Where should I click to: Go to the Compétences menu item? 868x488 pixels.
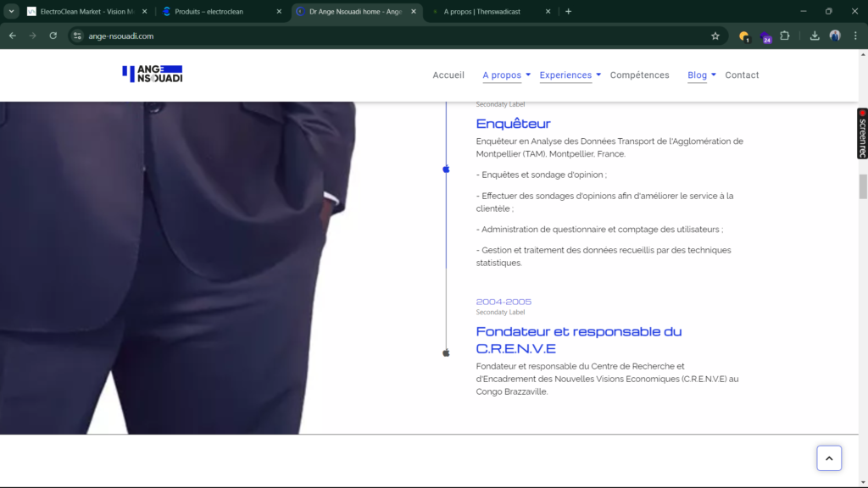(x=639, y=75)
